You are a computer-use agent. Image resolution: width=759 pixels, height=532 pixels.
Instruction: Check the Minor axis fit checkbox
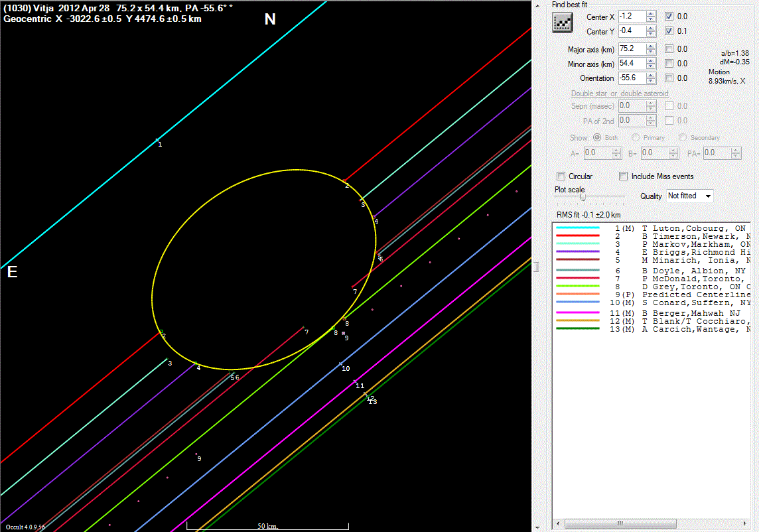[x=669, y=64]
